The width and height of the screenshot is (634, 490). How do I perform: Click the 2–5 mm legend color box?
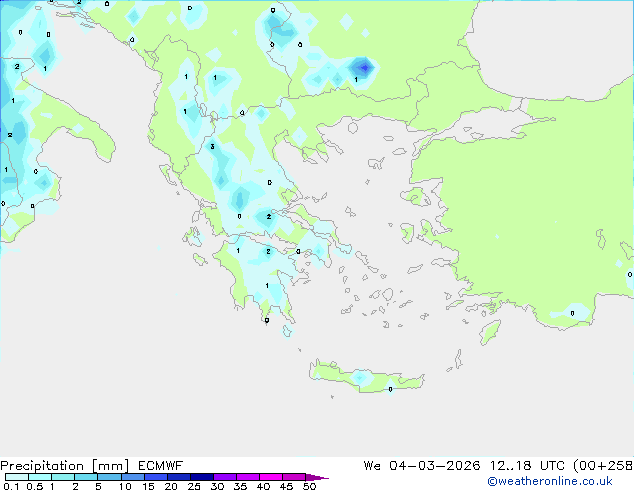(86, 477)
